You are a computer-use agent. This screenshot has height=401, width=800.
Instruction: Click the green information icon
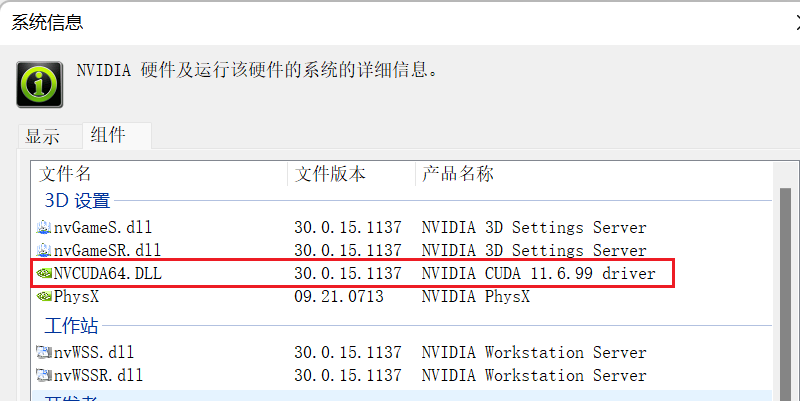40,85
